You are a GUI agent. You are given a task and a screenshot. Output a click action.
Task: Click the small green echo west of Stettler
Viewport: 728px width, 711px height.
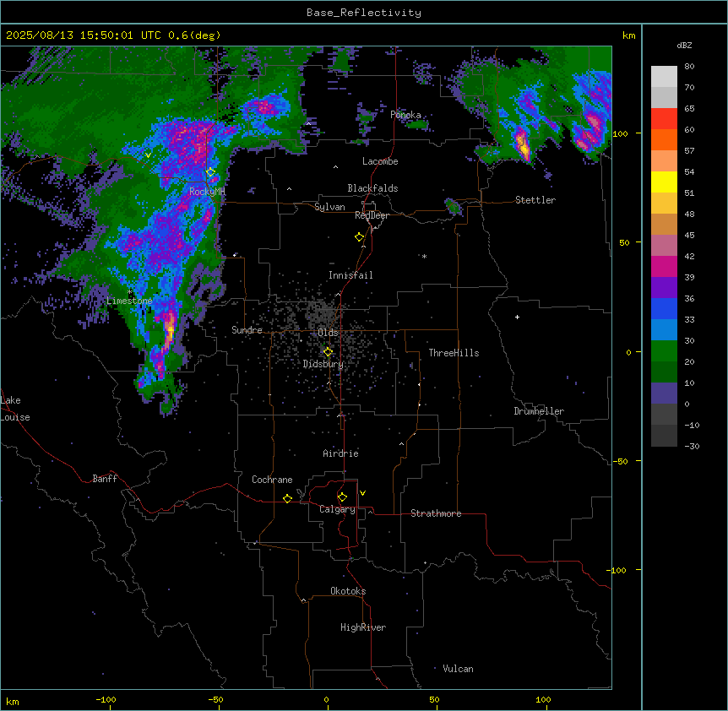(x=454, y=207)
